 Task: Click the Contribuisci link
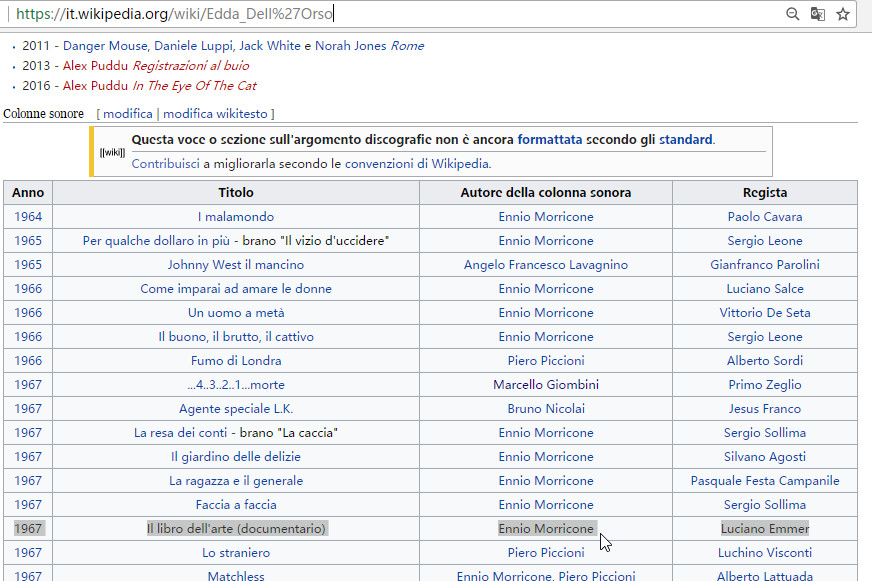click(166, 164)
